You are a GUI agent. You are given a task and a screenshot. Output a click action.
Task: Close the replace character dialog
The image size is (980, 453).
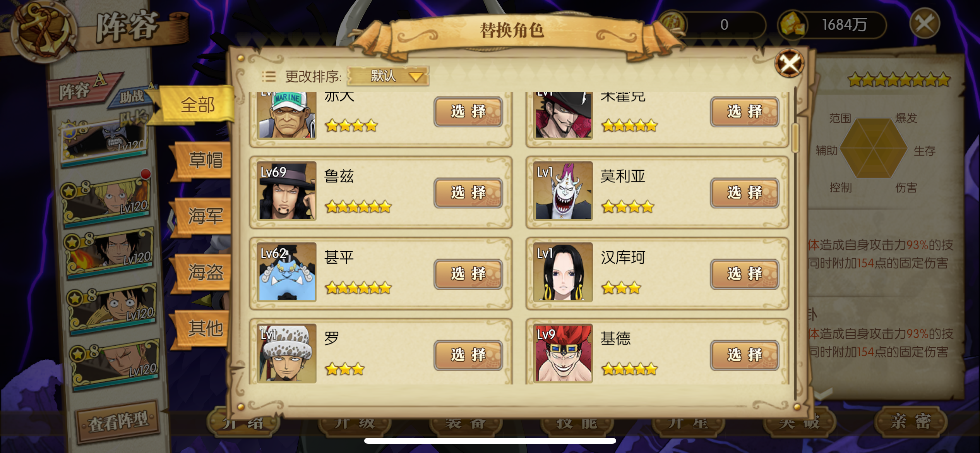(x=789, y=63)
